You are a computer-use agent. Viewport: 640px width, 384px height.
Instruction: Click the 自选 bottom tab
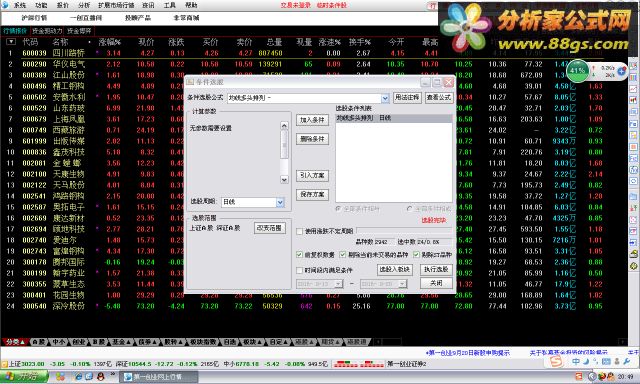(x=229, y=342)
